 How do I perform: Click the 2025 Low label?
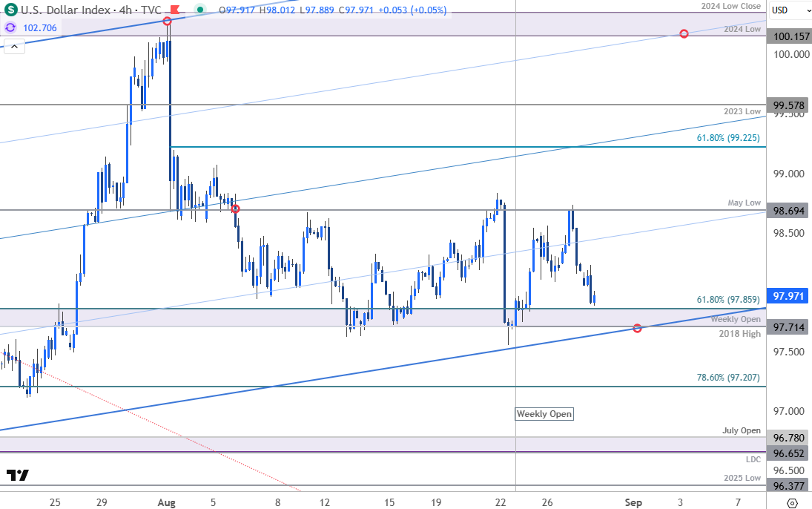[x=742, y=478]
